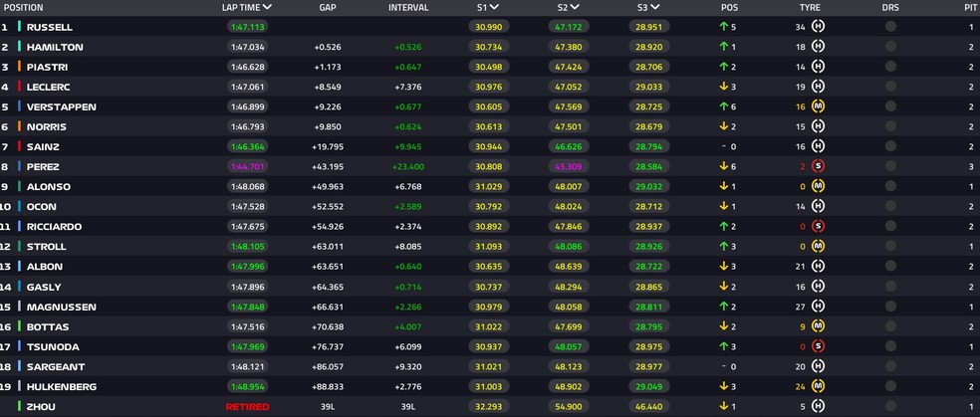Click Hamilton's DRS indicator
980x417 pixels.
coord(890,46)
